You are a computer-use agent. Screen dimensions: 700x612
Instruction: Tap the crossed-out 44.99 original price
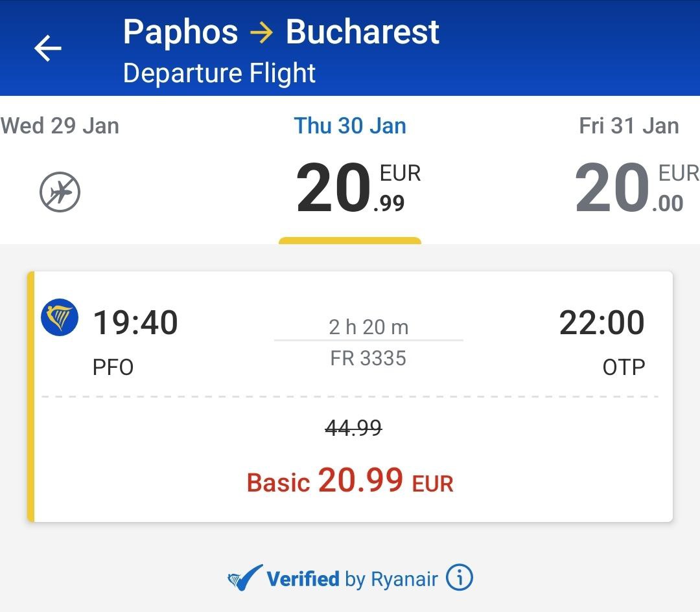coord(353,427)
